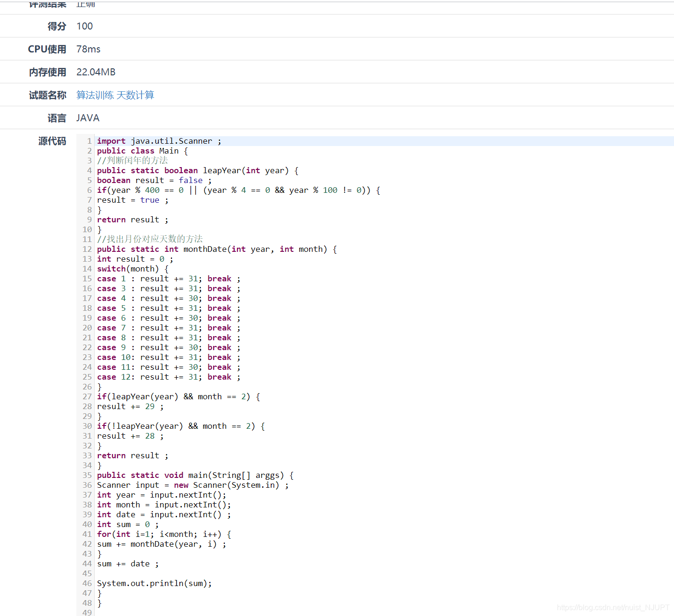Viewport: 674px width, 616px height.
Task: Click the int date = input.nextInt() line
Action: coord(164,514)
